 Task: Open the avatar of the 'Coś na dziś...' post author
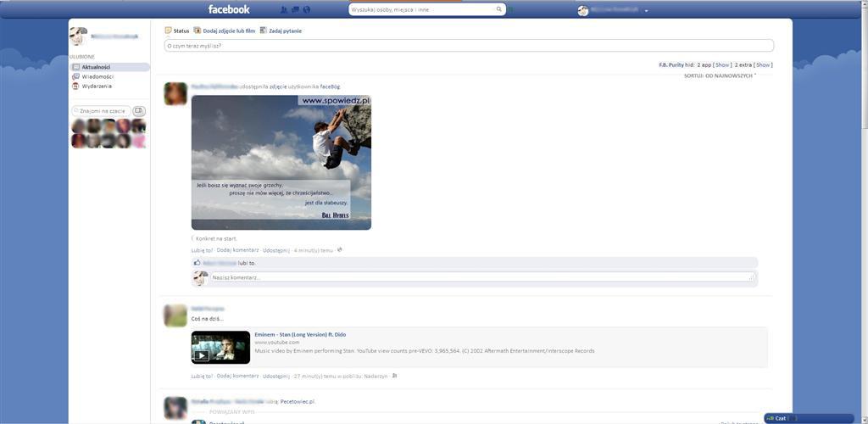[x=175, y=315]
